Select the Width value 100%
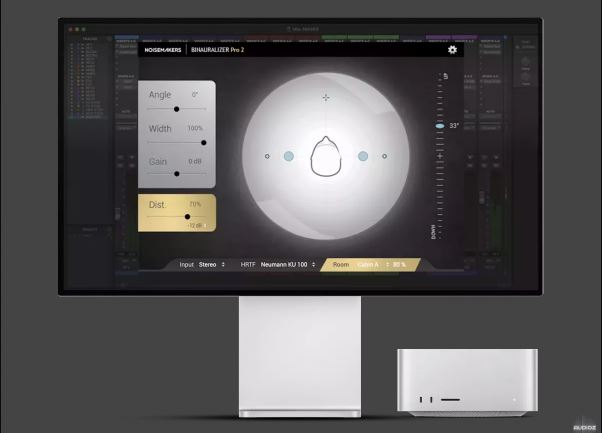The width and height of the screenshot is (602, 433). coord(195,128)
